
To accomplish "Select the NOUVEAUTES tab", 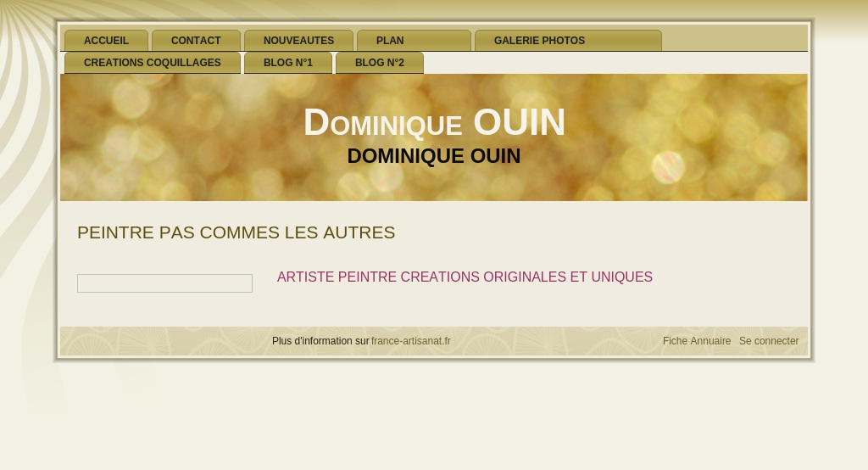I will coord(298,41).
